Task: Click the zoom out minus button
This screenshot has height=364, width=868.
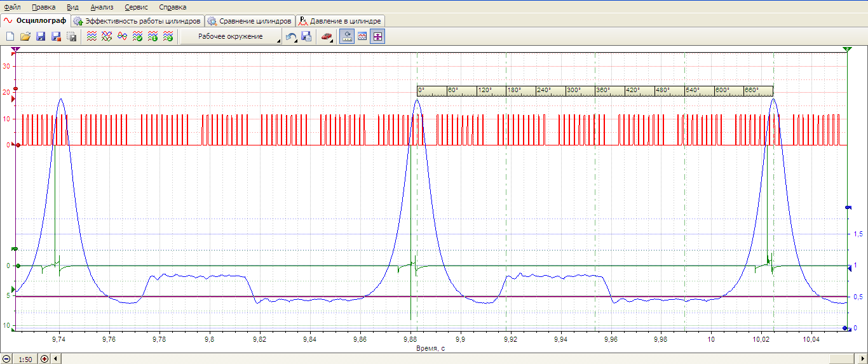Action: click(x=6, y=359)
